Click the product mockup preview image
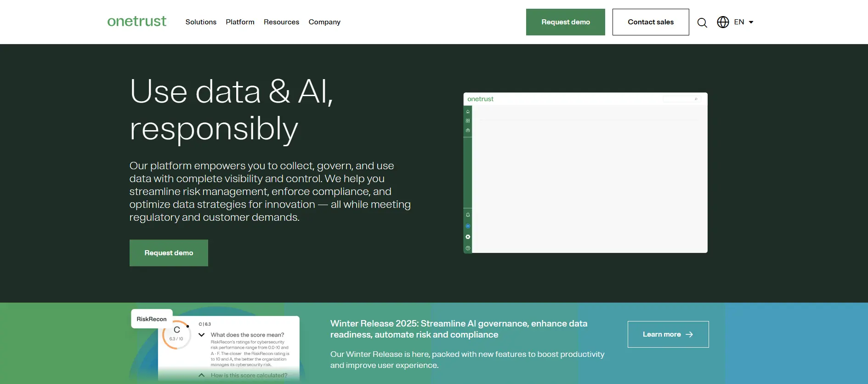The height and width of the screenshot is (384, 868). 585,173
